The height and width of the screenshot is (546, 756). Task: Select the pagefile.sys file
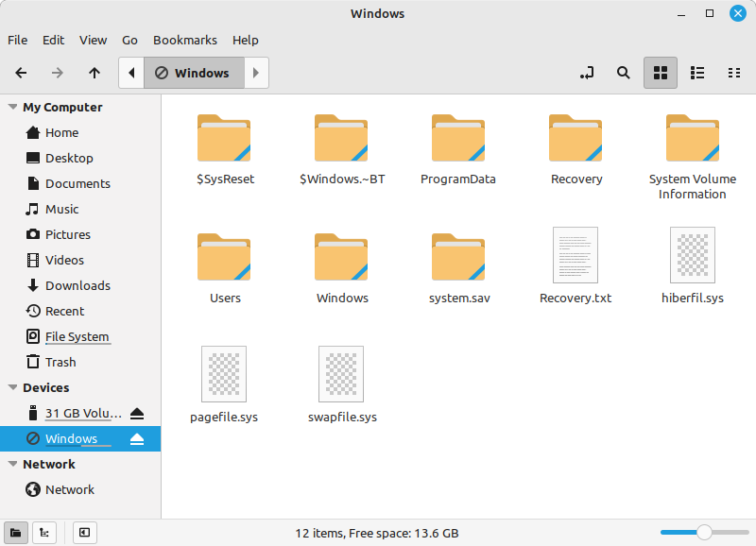[x=224, y=385]
